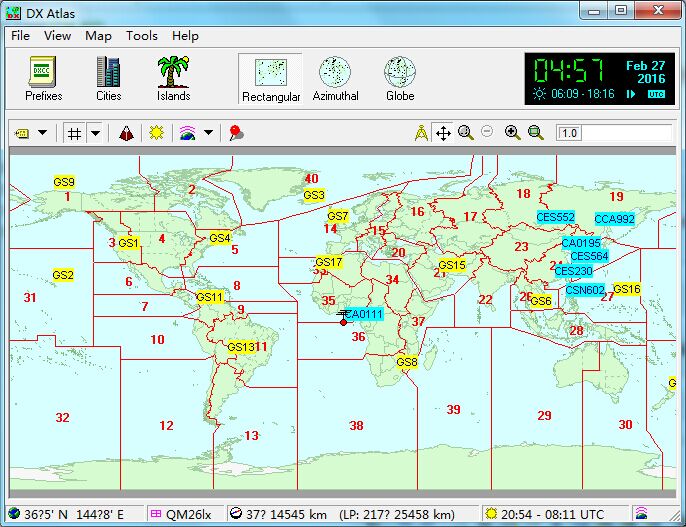The width and height of the screenshot is (686, 527).
Task: Toggle the UTC indicator in the clock
Action: pyautogui.click(x=656, y=94)
